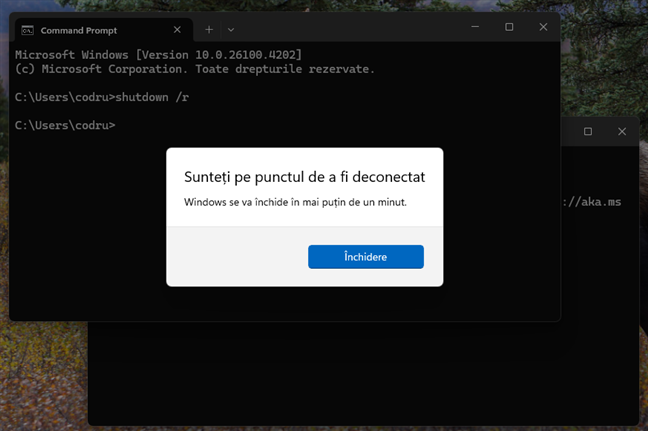Click the 'shutdown /r' command text
The width and height of the screenshot is (648, 431).
coord(152,97)
